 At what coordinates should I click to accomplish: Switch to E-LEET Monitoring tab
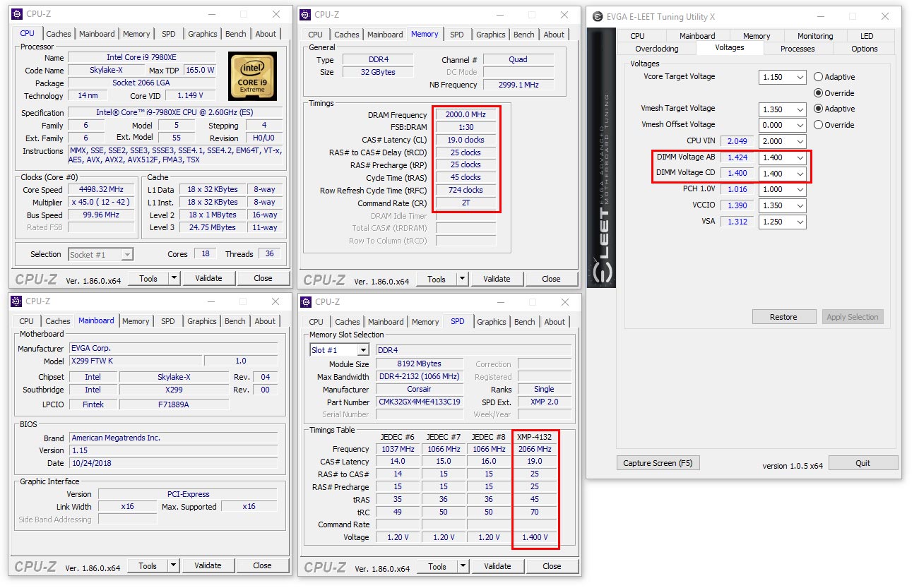(815, 36)
